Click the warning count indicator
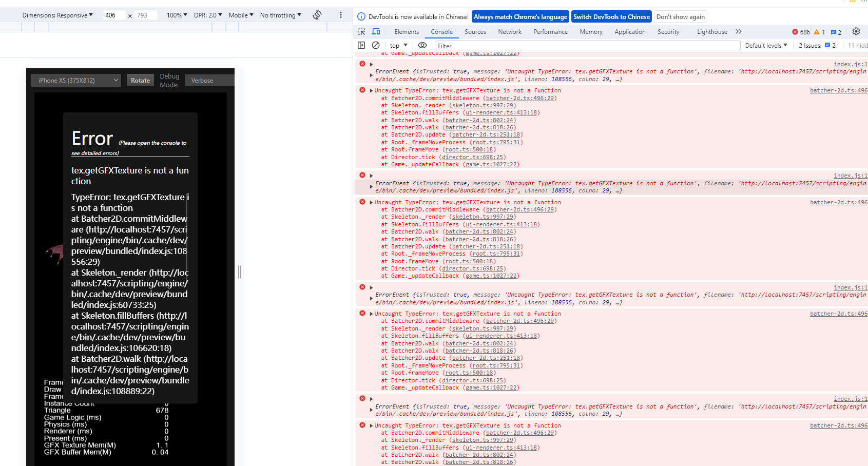This screenshot has height=466, width=868. [819, 32]
